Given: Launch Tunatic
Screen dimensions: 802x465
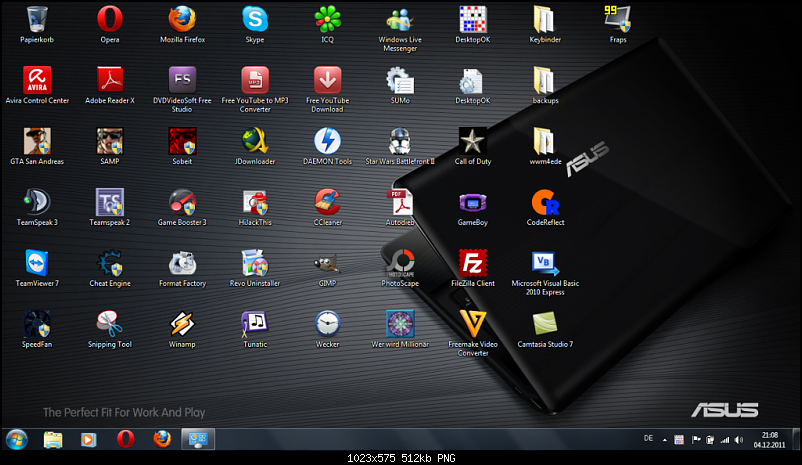Looking at the screenshot, I should (255, 324).
